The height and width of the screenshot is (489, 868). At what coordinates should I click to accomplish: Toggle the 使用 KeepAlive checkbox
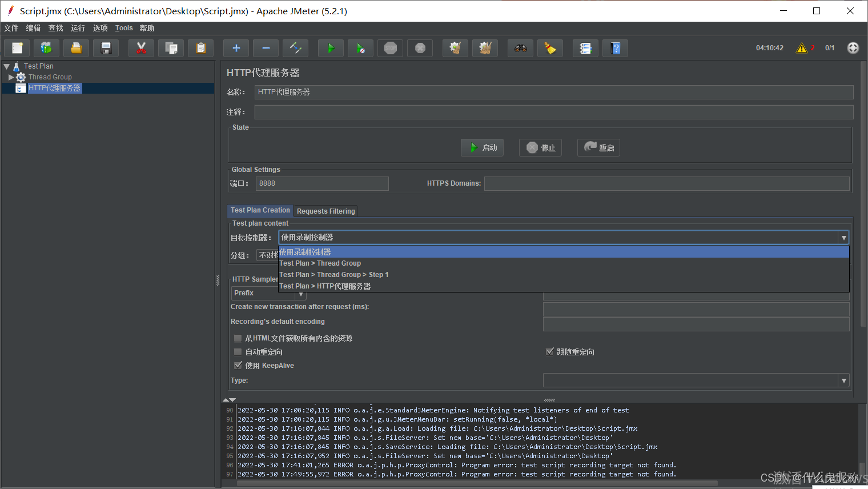(x=238, y=366)
